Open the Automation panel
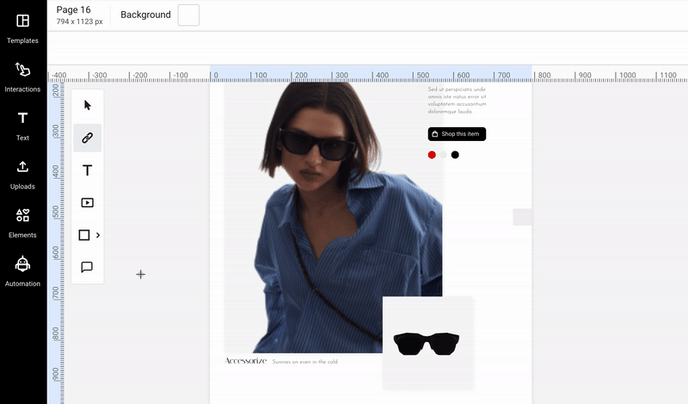Viewport: 688px width, 404px height. (22, 272)
